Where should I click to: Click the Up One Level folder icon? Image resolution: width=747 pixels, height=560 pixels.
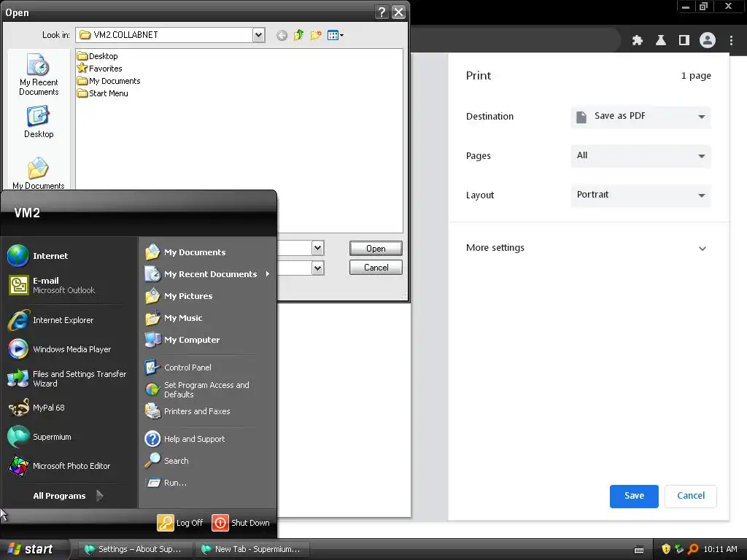click(298, 35)
